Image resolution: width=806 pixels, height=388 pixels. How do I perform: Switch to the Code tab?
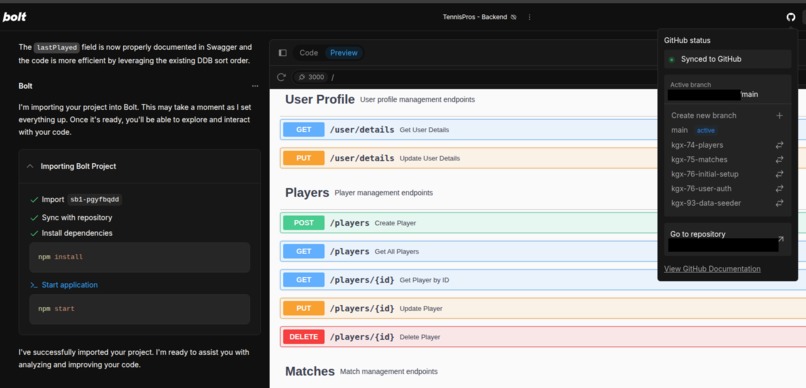coord(309,52)
